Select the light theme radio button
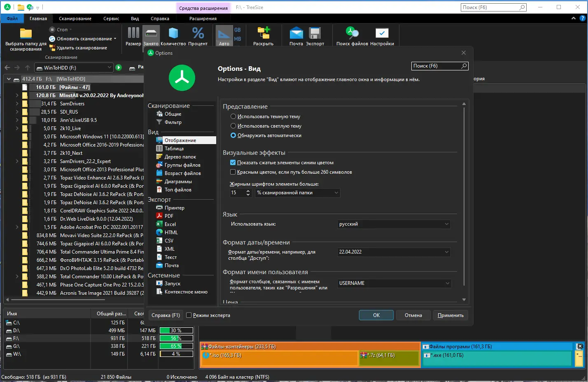Image resolution: width=588 pixels, height=382 pixels. tap(233, 126)
